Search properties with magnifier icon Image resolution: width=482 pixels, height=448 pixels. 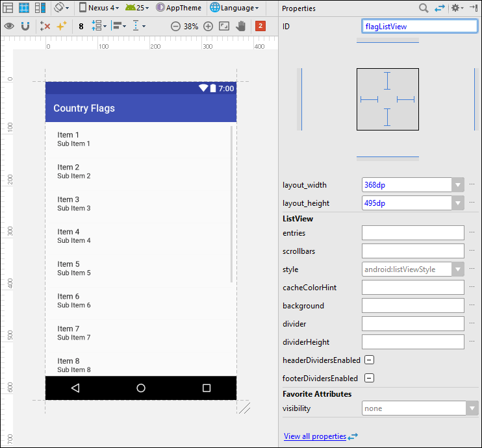click(x=424, y=8)
